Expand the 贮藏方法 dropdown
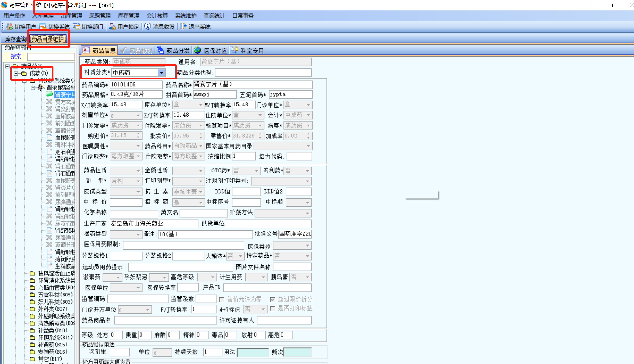The image size is (634, 364). pos(307,213)
